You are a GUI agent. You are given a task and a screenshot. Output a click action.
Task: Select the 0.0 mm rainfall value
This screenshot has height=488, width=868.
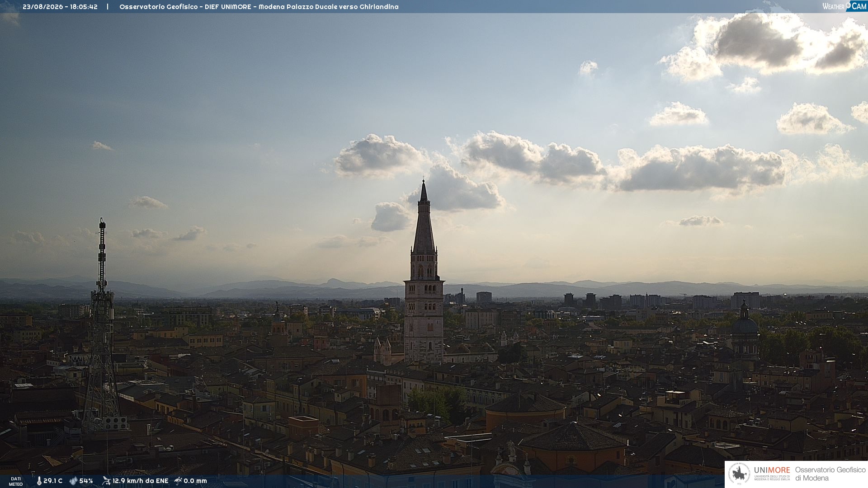tap(195, 481)
